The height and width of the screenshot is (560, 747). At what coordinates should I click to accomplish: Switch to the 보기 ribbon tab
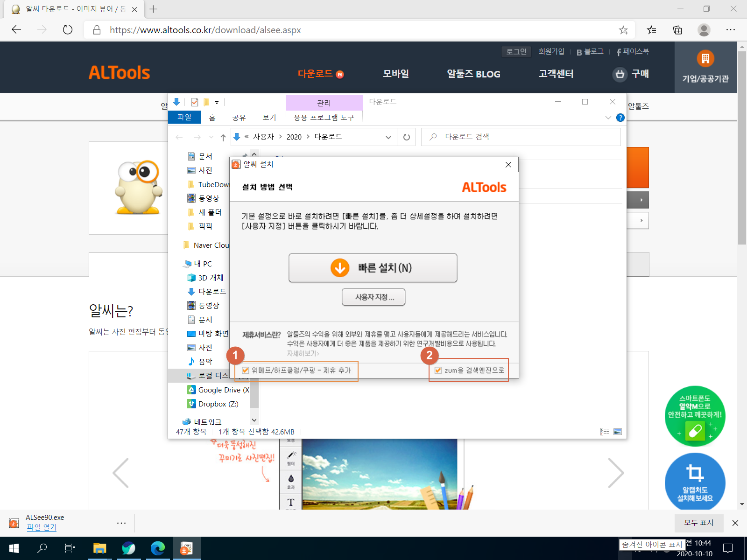coord(269,117)
